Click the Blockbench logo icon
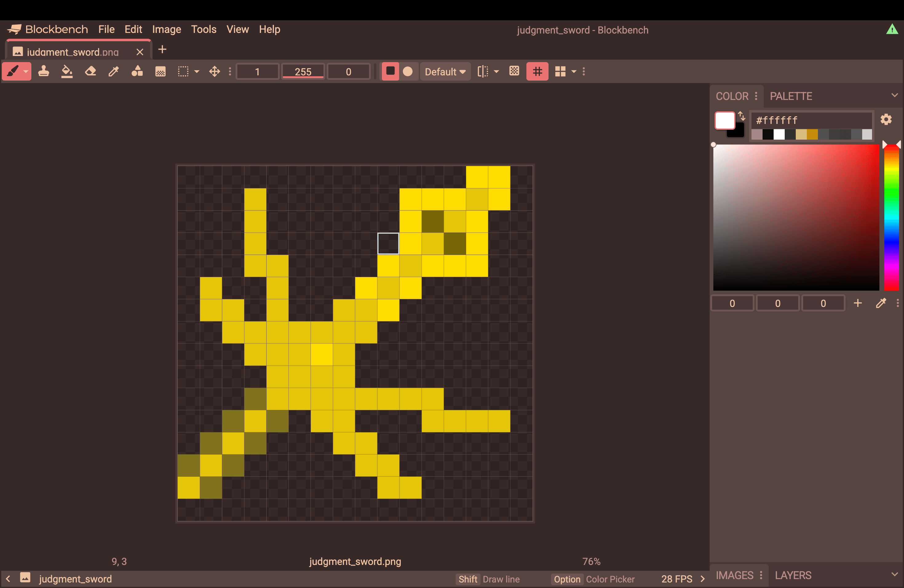904x588 pixels. point(14,29)
